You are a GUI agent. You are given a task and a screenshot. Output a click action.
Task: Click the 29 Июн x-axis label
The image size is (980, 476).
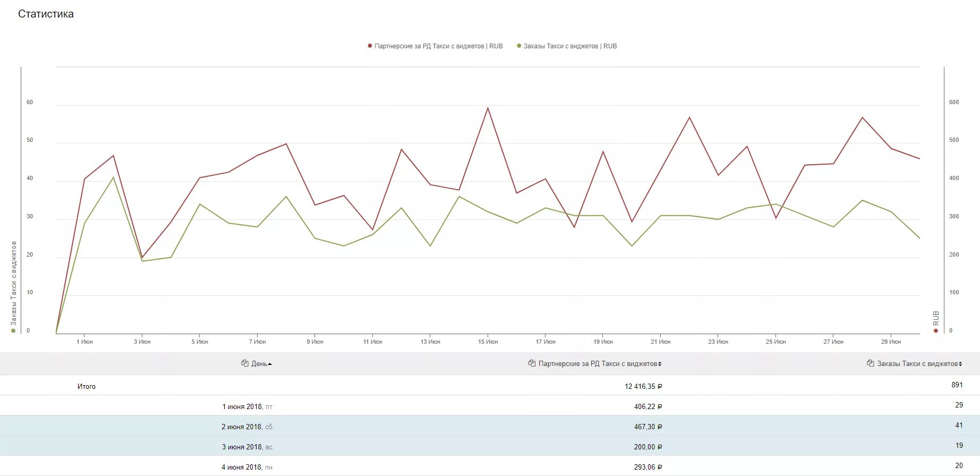tap(891, 342)
